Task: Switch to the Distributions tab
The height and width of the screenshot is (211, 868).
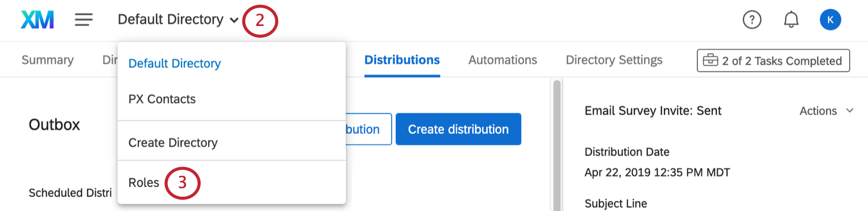Action: [x=402, y=60]
